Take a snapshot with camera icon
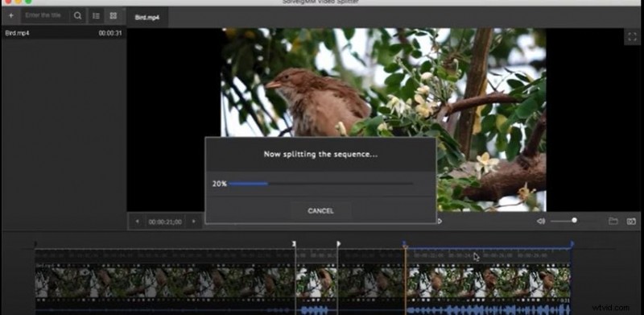The height and width of the screenshot is (315, 644). tap(631, 222)
